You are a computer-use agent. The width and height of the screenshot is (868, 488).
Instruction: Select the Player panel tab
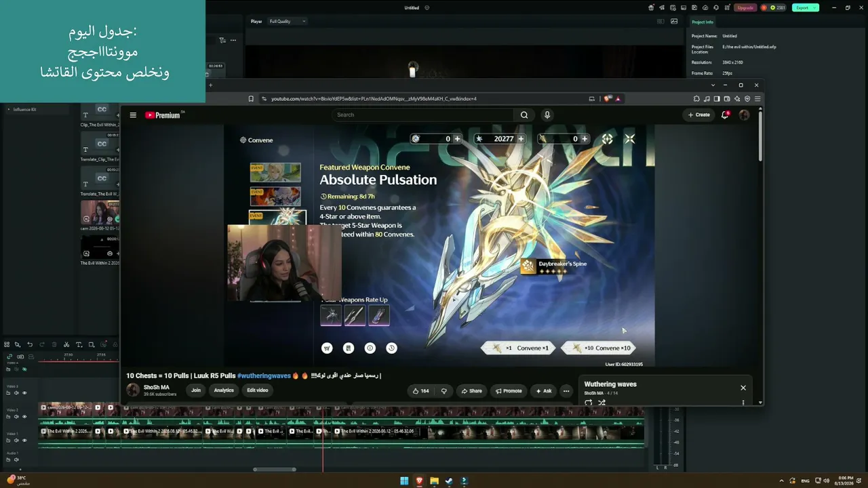pyautogui.click(x=256, y=21)
